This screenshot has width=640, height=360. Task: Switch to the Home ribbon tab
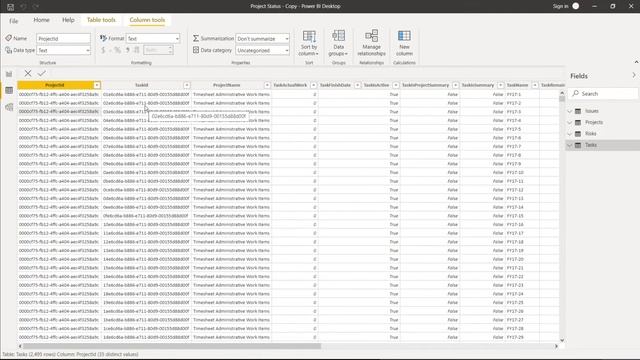[x=41, y=20]
